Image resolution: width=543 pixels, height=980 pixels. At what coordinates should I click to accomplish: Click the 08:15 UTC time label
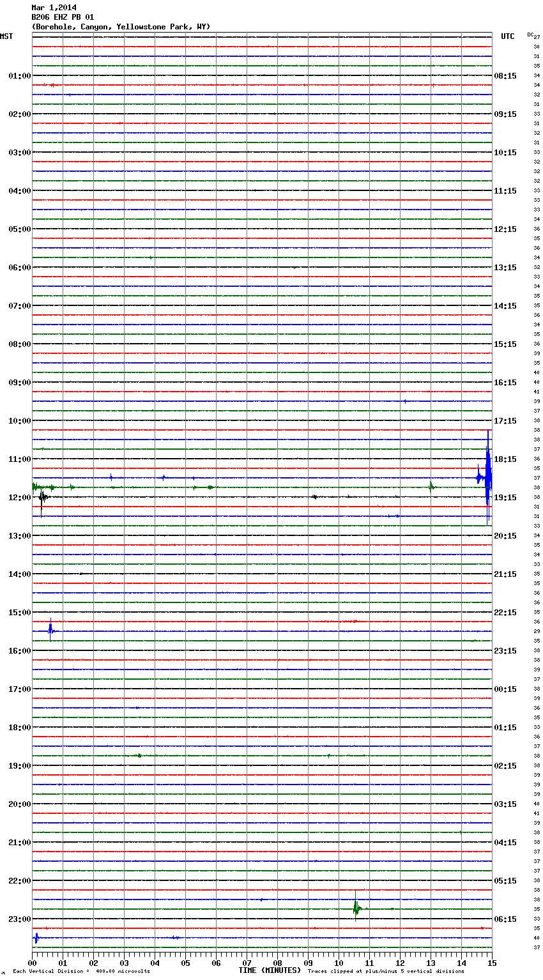505,76
